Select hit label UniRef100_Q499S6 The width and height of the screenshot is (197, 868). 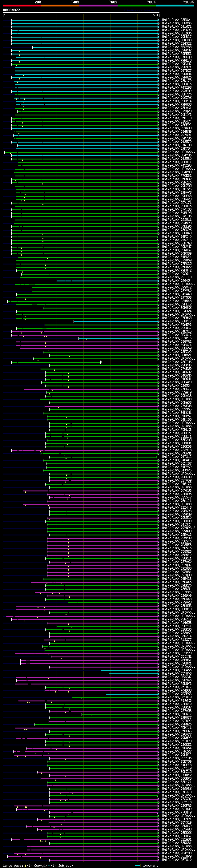point(177,789)
